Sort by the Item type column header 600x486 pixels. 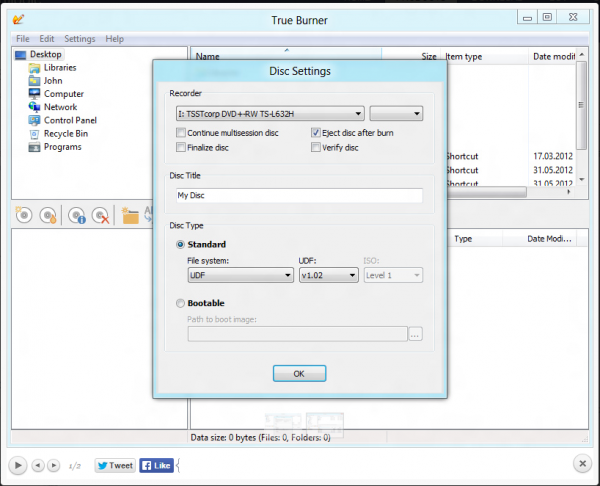coord(484,57)
